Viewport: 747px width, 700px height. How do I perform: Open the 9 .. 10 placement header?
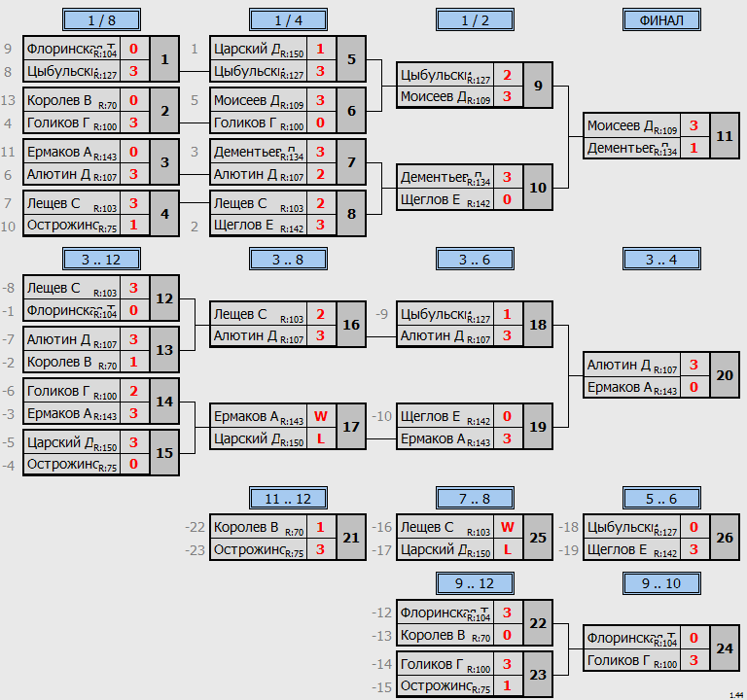661,583
